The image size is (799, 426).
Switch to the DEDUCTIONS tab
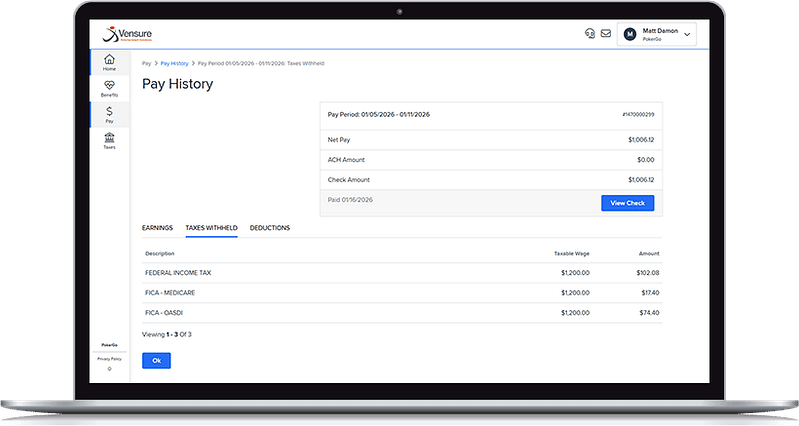270,228
